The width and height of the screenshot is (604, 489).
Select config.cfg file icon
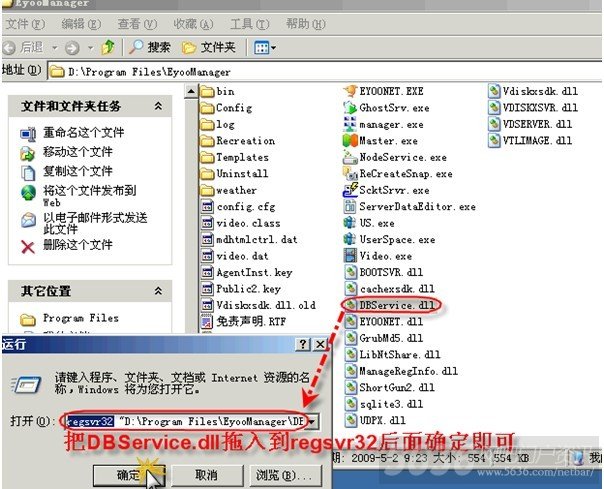(207, 207)
